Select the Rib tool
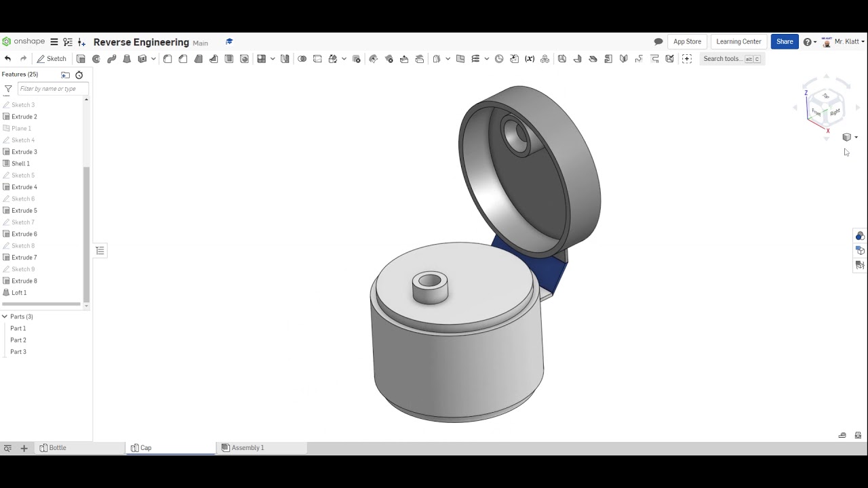868x488 pixels. [x=214, y=59]
